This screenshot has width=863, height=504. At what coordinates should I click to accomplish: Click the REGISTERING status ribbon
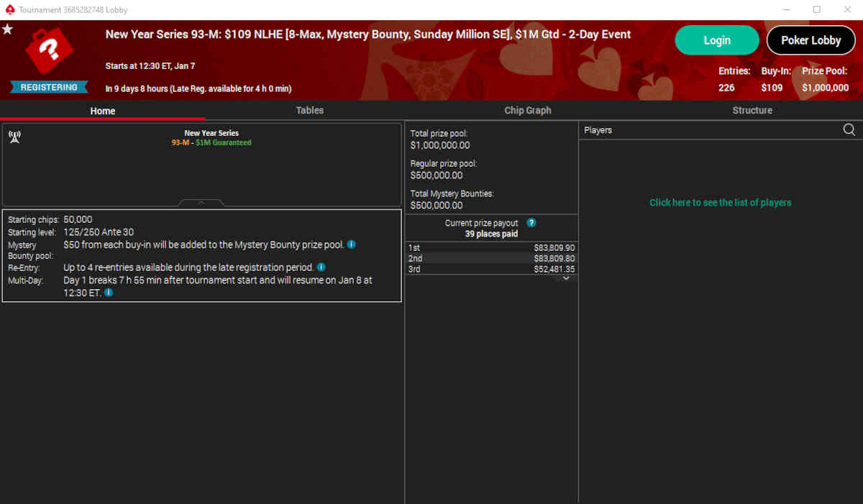[x=49, y=87]
